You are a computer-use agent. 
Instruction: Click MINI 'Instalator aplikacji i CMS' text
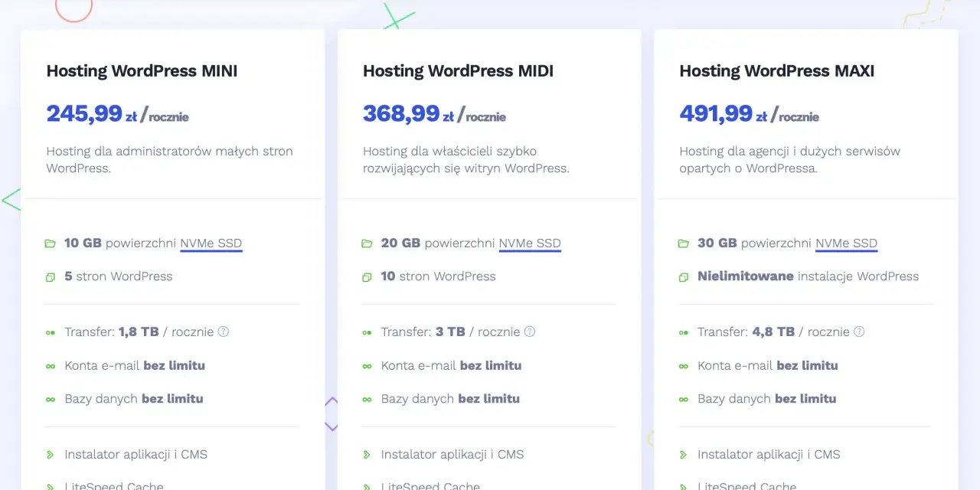pos(136,454)
